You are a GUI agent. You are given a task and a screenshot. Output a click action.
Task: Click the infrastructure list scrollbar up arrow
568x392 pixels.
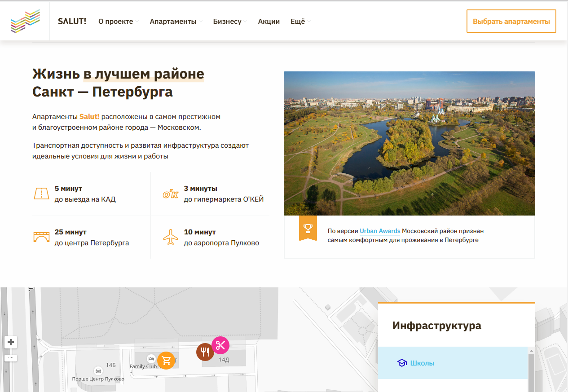pyautogui.click(x=532, y=351)
